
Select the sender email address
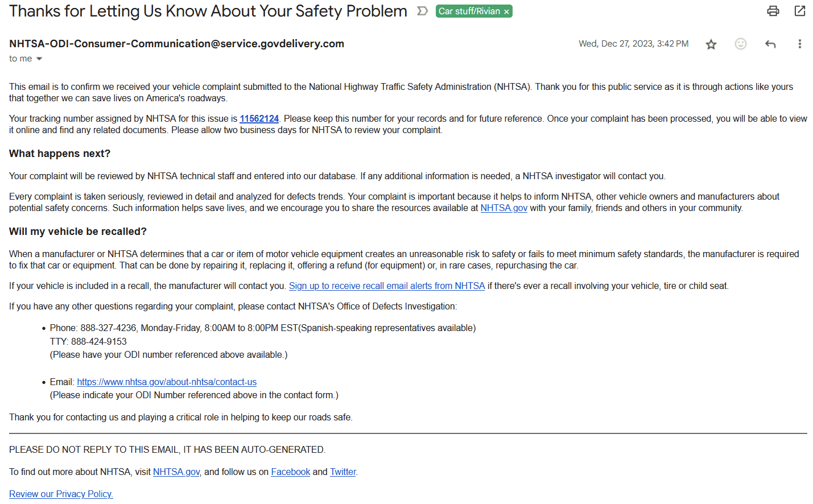(x=176, y=44)
